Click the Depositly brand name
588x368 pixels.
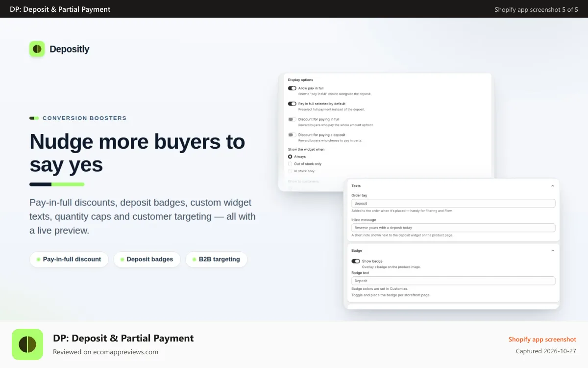click(x=70, y=49)
